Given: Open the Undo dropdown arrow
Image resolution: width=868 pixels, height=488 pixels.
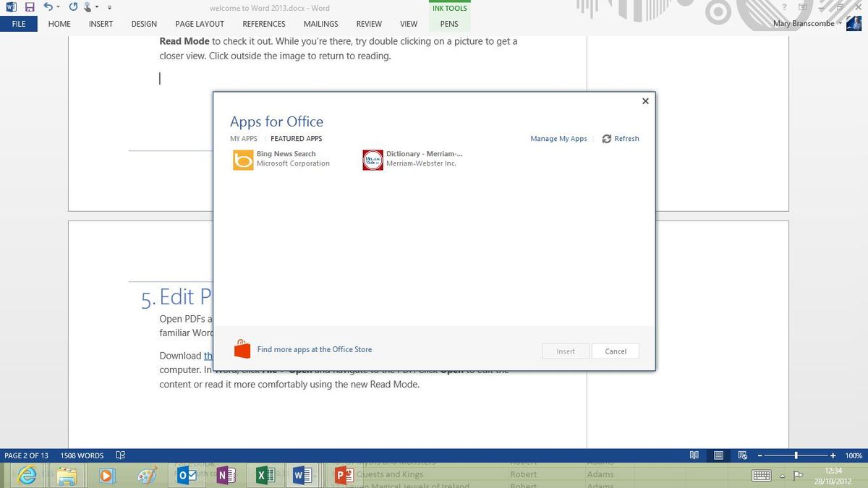Looking at the screenshot, I should tap(59, 7).
